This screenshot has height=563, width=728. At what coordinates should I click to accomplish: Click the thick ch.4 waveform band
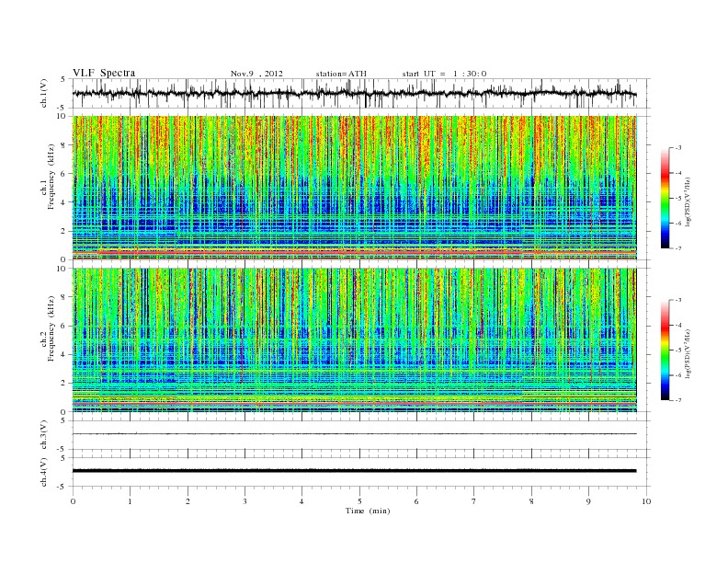coord(354,471)
